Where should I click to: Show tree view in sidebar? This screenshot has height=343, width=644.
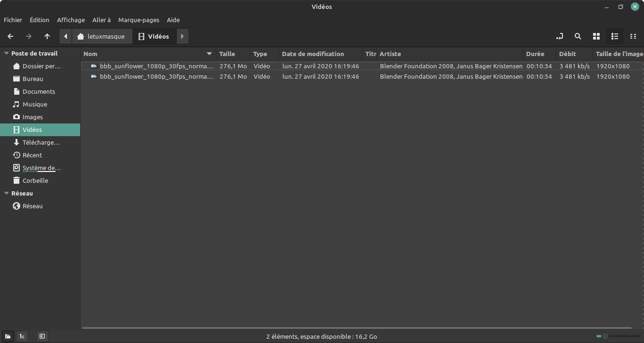point(22,336)
